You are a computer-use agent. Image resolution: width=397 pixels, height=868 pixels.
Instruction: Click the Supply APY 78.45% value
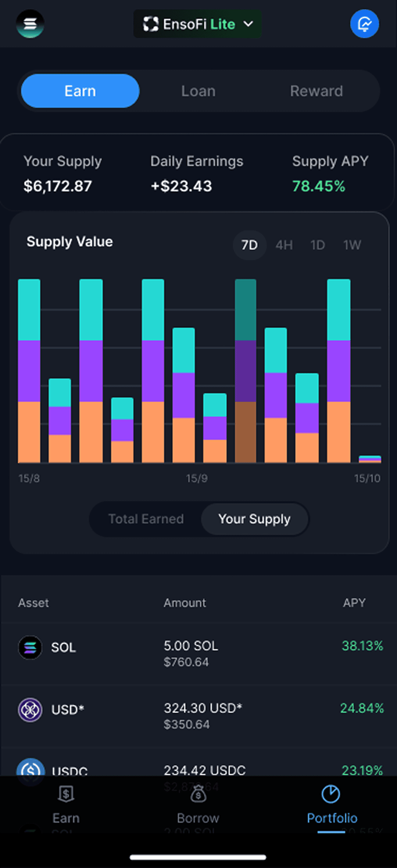click(x=319, y=186)
